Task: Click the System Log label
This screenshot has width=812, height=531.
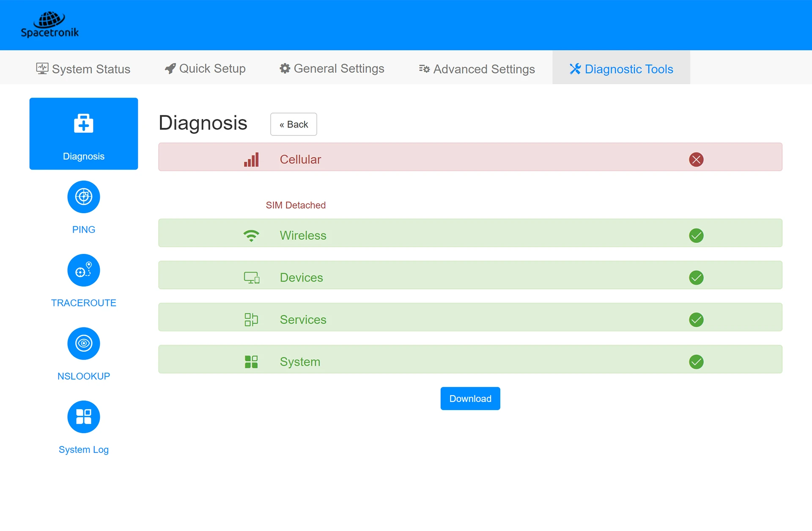Action: pyautogui.click(x=84, y=449)
